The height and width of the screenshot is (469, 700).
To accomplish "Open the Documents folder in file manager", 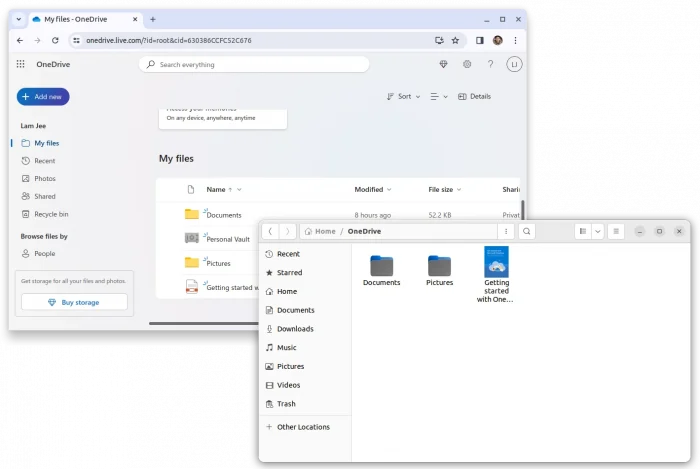I will [381, 266].
